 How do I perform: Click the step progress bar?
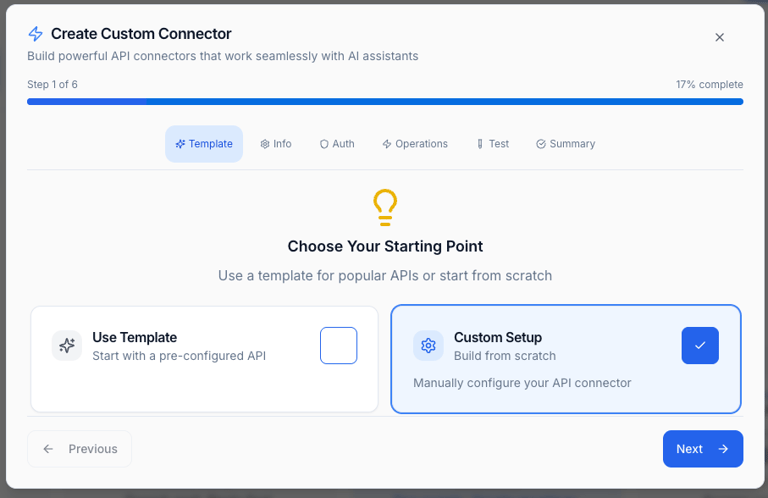[x=385, y=101]
